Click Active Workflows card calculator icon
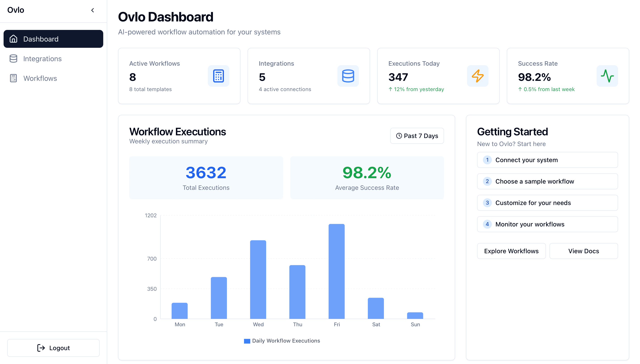640x364 pixels. [x=218, y=76]
